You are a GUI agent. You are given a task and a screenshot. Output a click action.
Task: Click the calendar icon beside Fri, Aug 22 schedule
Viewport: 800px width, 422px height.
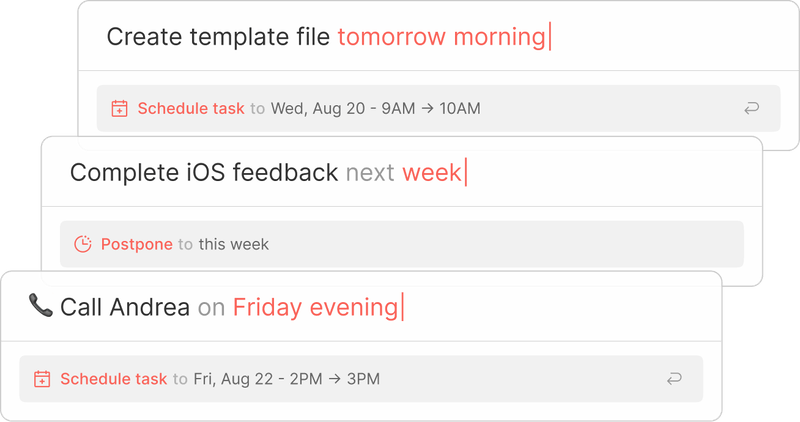[x=42, y=379]
